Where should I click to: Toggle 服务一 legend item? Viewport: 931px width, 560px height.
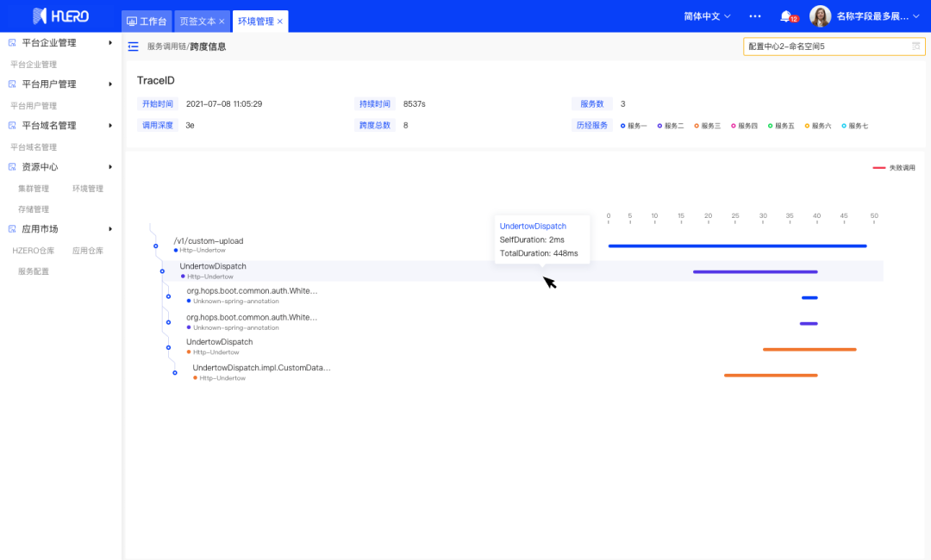pyautogui.click(x=634, y=126)
